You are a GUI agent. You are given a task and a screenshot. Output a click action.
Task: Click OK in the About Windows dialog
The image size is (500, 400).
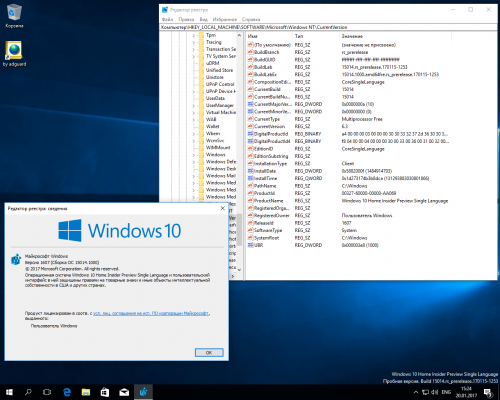[209, 352]
